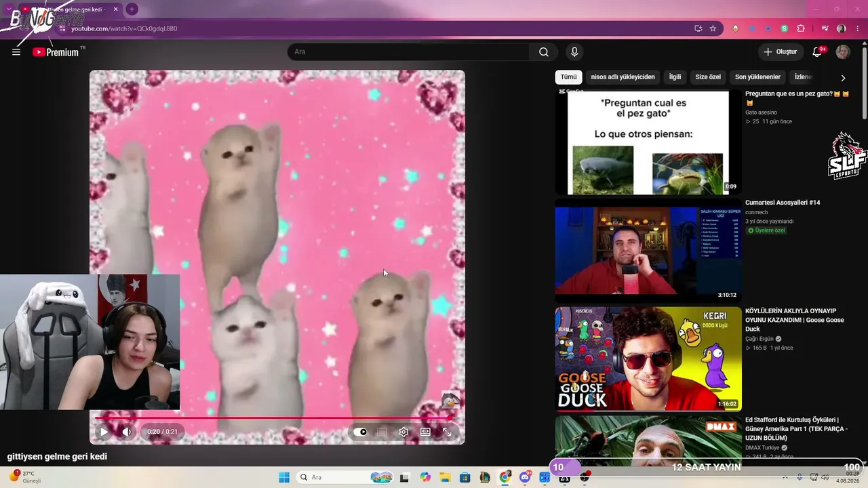This screenshot has width=868, height=488.
Task: Show more filter chips with arrow
Action: [x=843, y=78]
